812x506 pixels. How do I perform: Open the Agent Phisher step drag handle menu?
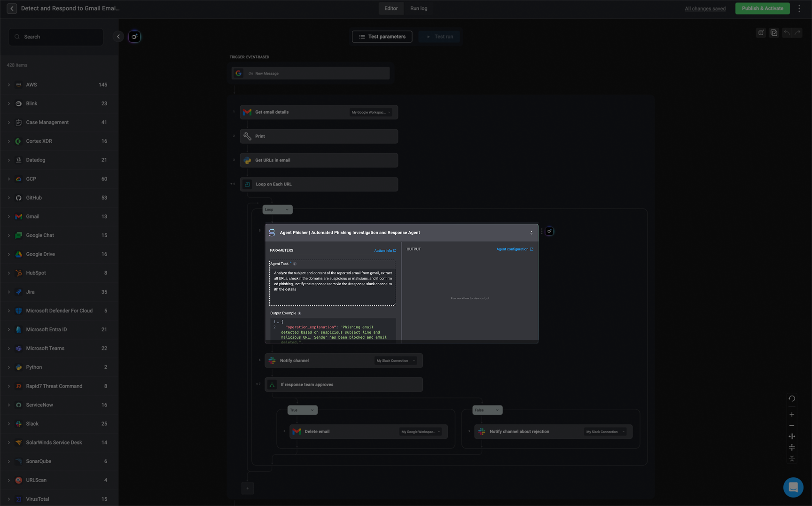[x=542, y=231]
